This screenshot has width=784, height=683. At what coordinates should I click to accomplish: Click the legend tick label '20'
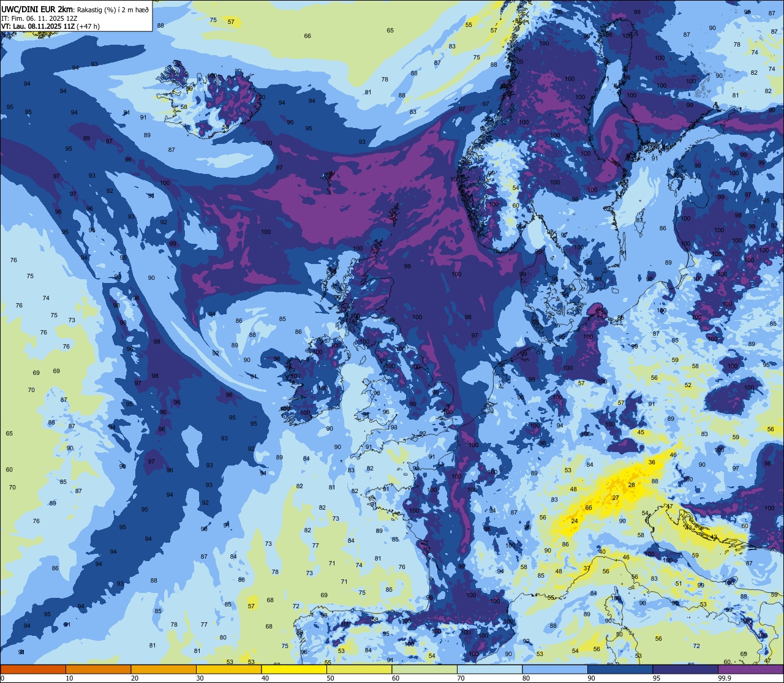coord(135,678)
